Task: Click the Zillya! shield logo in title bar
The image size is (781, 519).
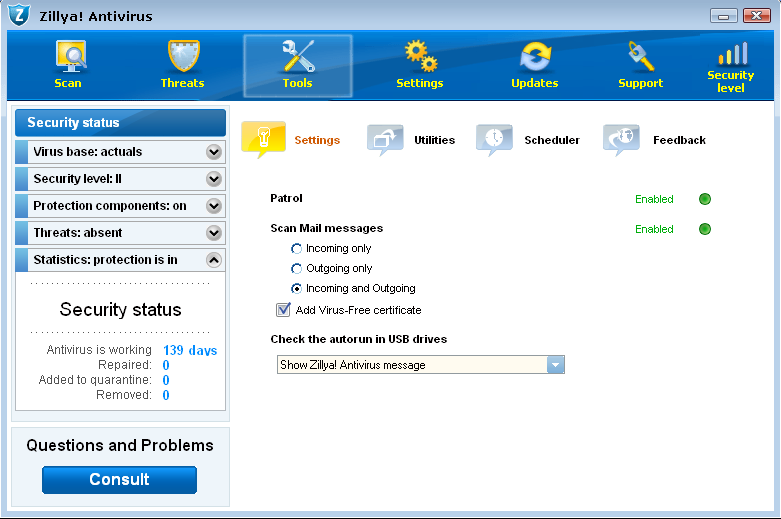Action: (x=19, y=15)
